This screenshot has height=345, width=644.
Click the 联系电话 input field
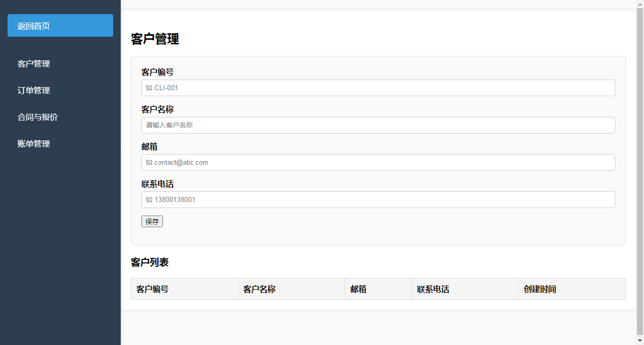378,199
